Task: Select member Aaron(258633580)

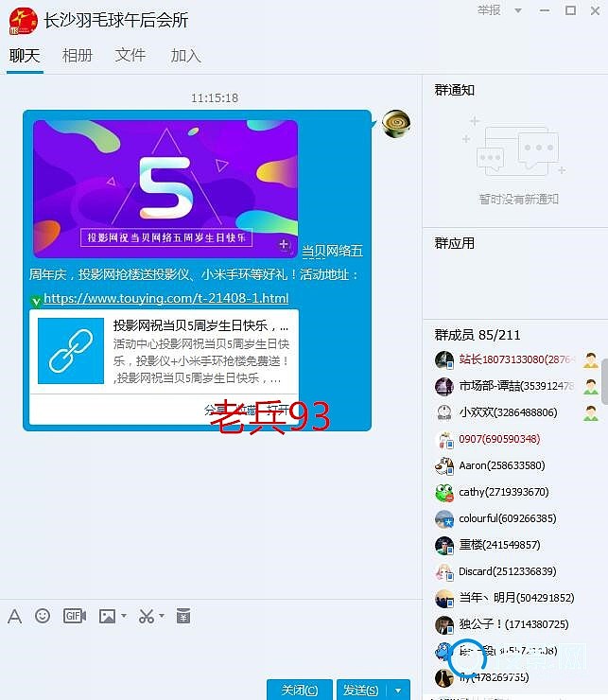Action: click(x=515, y=465)
